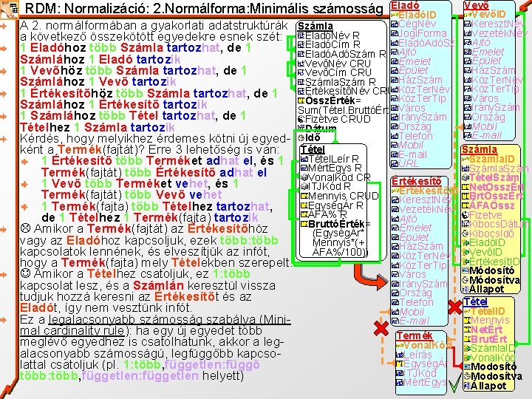Click the 'Mennyis CRUD' row
Image resolution: width=532 pixels, height=399 pixels.
coord(339,196)
